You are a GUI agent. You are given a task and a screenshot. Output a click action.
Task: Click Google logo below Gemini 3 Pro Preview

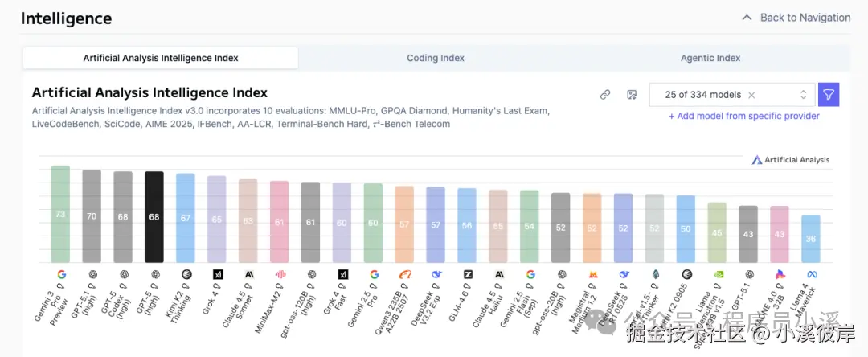pos(61,274)
